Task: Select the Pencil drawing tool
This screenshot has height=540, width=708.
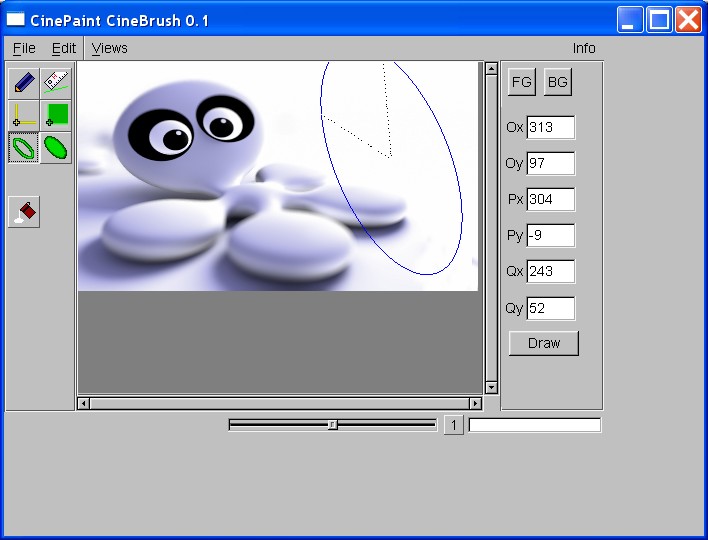Action: tap(24, 83)
